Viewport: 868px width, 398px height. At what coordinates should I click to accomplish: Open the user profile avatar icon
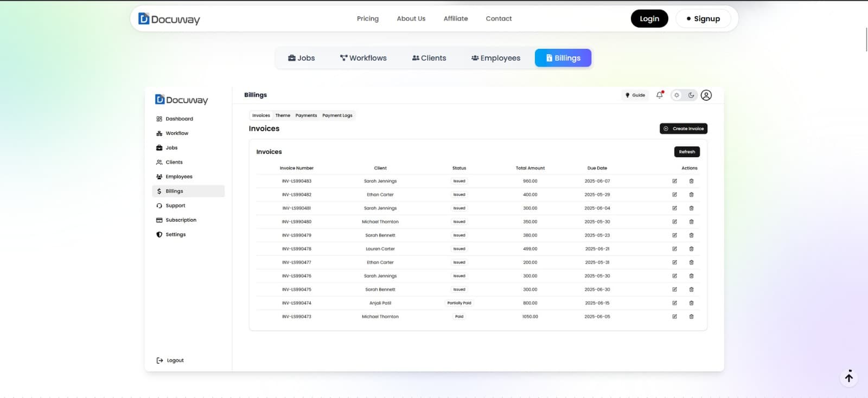706,95
